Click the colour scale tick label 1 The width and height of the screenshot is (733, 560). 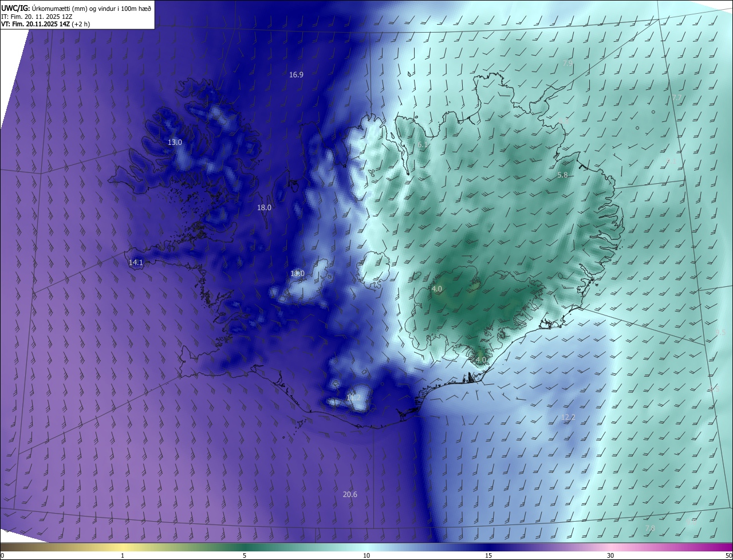(x=123, y=556)
